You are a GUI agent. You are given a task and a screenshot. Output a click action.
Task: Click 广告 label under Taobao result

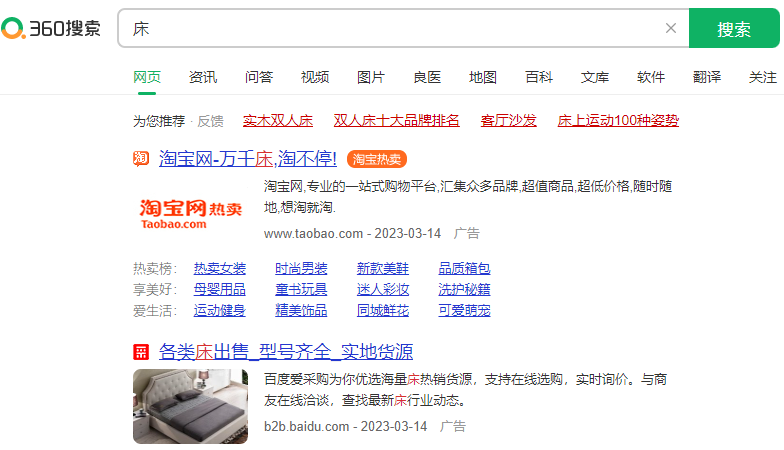click(x=467, y=234)
